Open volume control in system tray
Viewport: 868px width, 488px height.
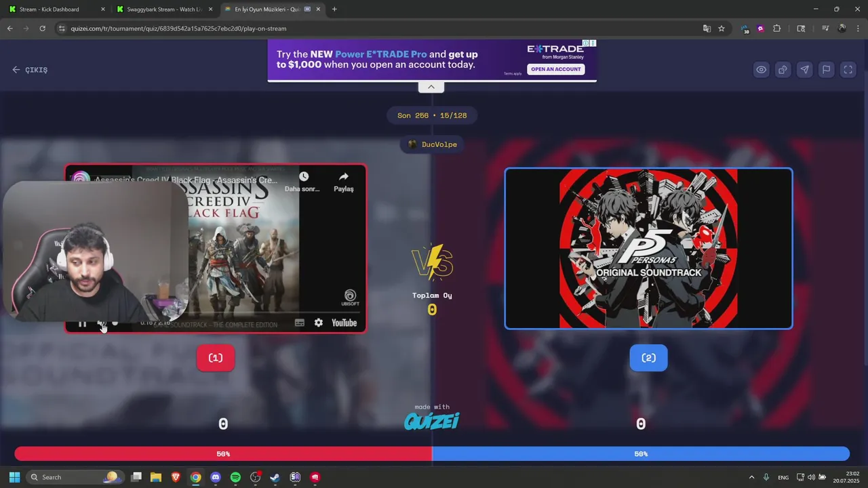coord(811,477)
